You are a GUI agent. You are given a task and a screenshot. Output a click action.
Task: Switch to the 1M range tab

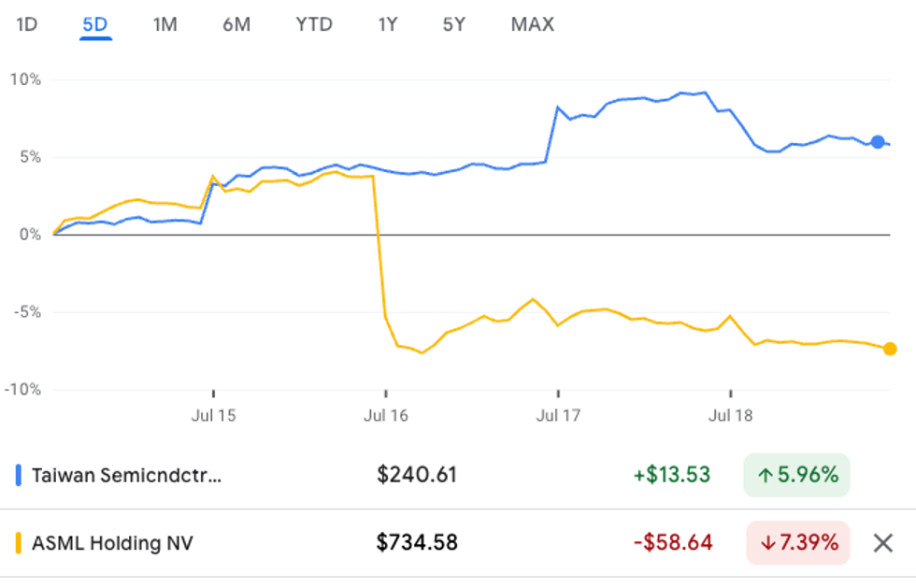tap(165, 24)
